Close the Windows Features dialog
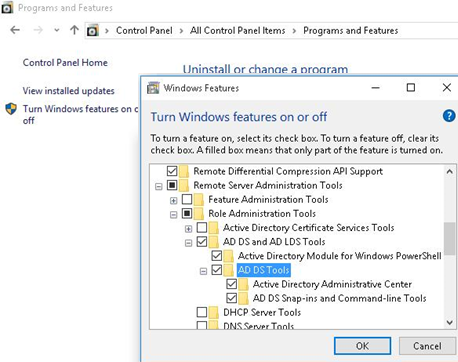Screen dimensions: 458x362 (446, 88)
